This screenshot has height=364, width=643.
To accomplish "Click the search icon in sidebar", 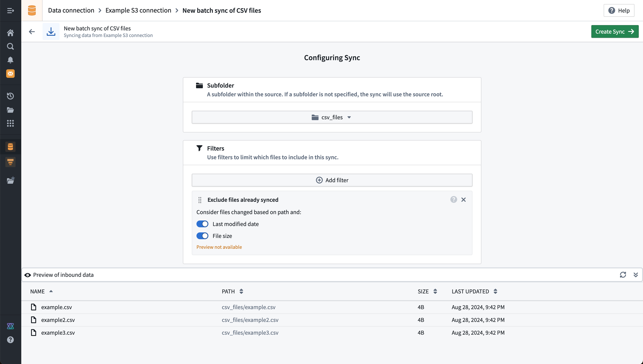I will click(x=11, y=46).
